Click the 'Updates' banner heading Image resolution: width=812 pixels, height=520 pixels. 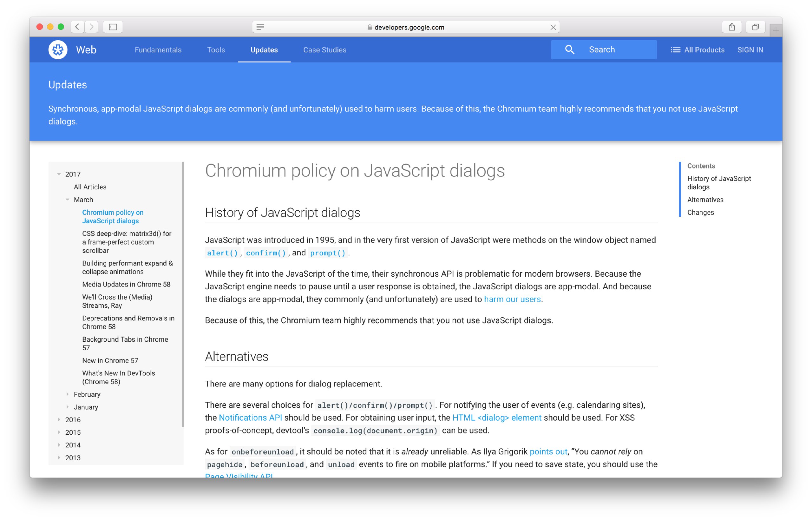[x=68, y=85]
